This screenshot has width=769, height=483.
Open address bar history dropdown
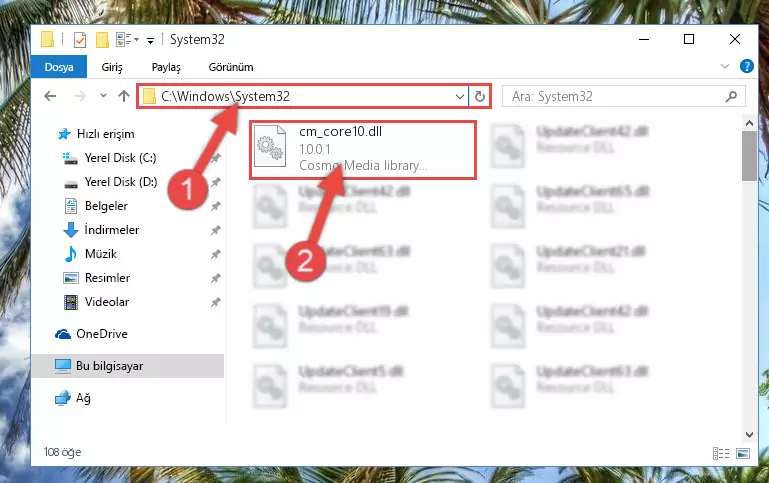pyautogui.click(x=460, y=97)
